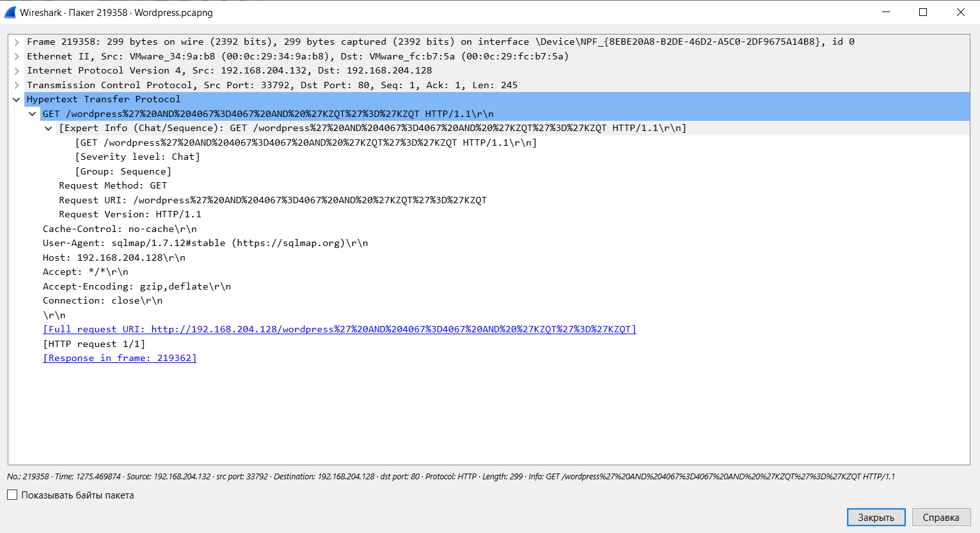Image resolution: width=980 pixels, height=533 pixels.
Task: Select Request Version: HTTP/1.1 row
Action: [130, 214]
